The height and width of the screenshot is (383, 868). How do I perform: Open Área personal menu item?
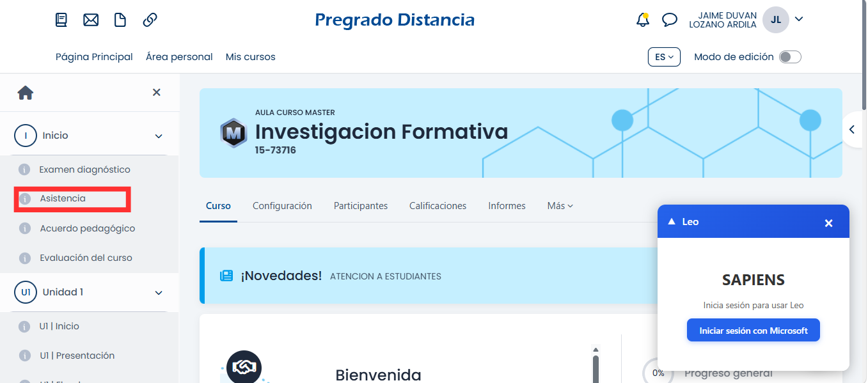coord(179,57)
